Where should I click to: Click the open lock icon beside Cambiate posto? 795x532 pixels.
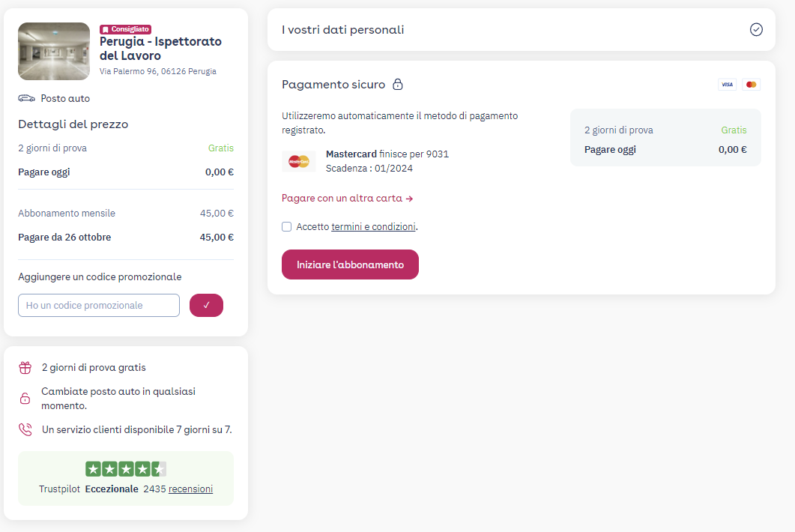(25, 398)
